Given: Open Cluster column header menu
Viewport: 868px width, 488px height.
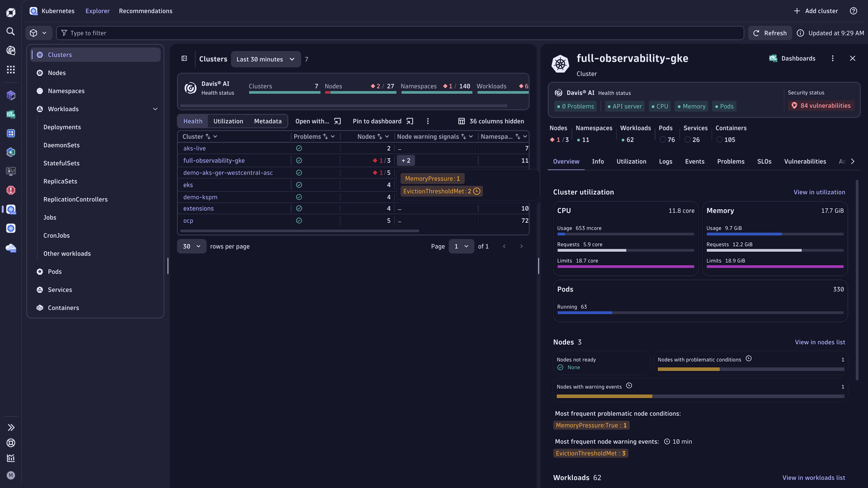Looking at the screenshot, I should point(215,136).
